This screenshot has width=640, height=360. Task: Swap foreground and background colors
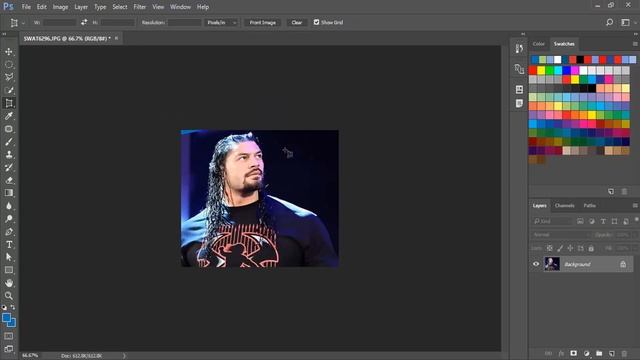[13, 307]
